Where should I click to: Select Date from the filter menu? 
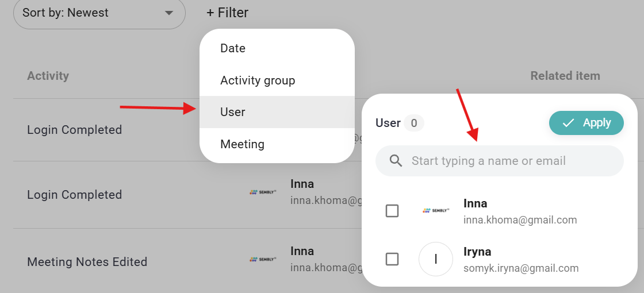click(x=233, y=48)
